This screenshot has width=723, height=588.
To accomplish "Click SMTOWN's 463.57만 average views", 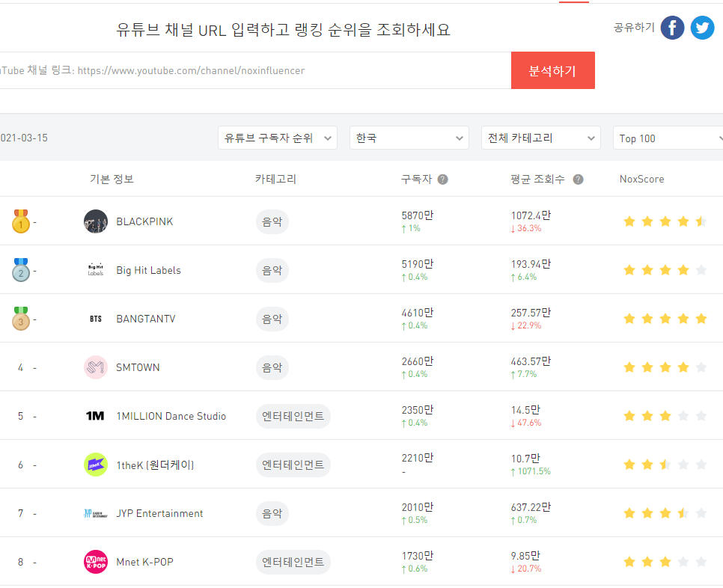I will tap(531, 361).
